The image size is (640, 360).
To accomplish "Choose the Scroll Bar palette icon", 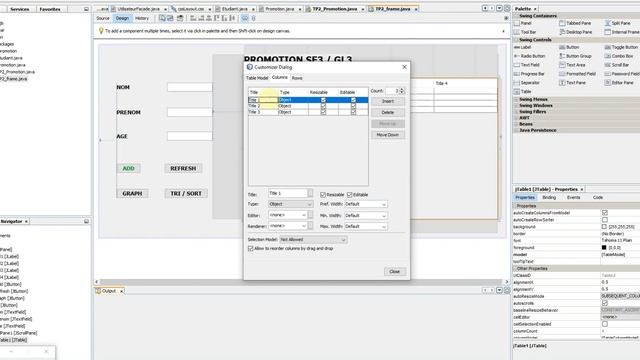I will pyautogui.click(x=608, y=65).
